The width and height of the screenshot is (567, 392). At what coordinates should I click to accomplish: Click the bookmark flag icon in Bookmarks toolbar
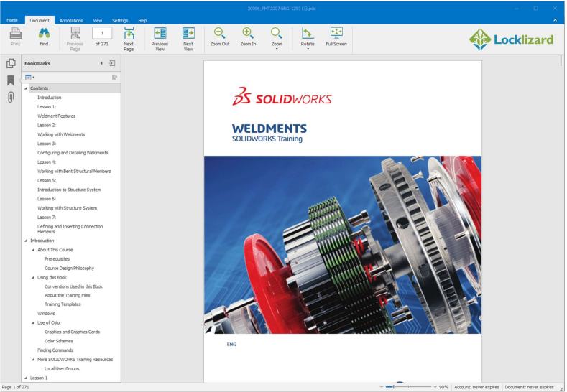(115, 78)
